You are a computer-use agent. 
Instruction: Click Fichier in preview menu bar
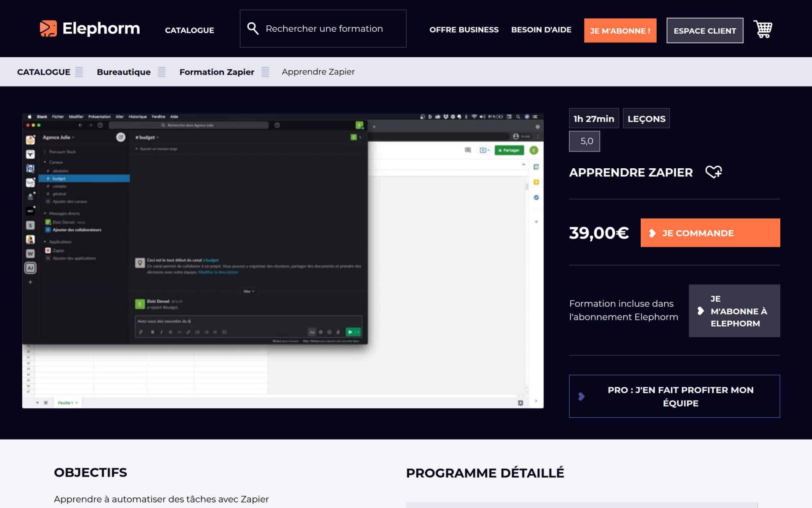[x=58, y=117]
